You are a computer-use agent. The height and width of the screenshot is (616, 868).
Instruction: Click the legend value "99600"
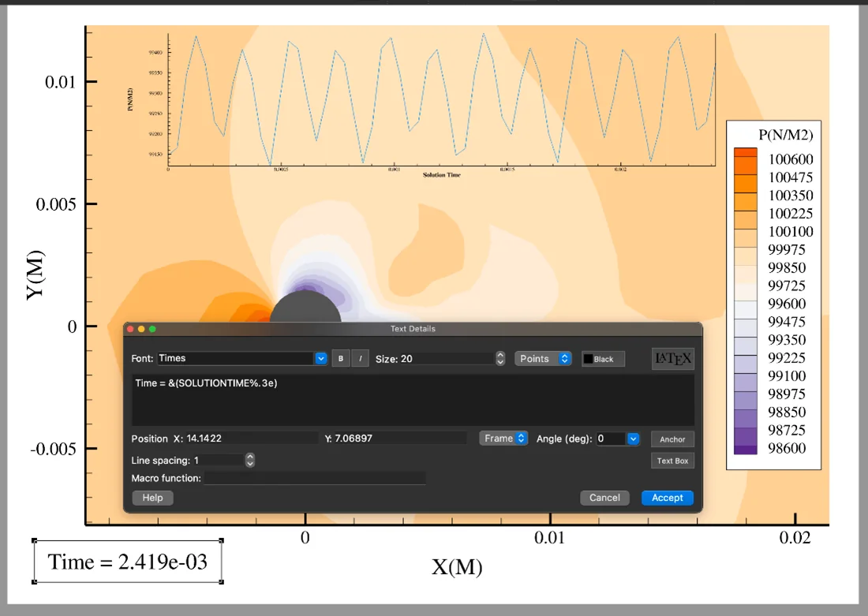pos(787,304)
